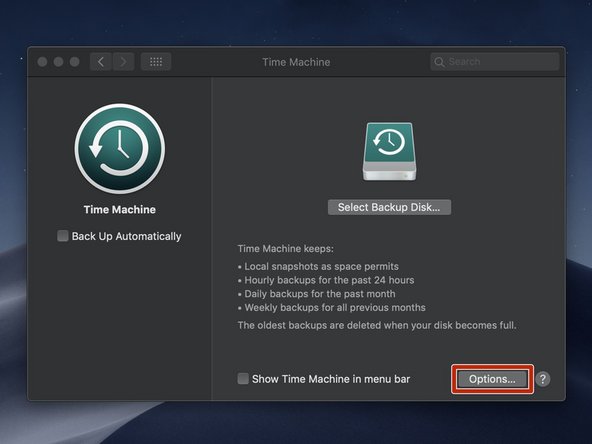The image size is (592, 444).
Task: Go back with the left chevron
Action: pyautogui.click(x=100, y=62)
